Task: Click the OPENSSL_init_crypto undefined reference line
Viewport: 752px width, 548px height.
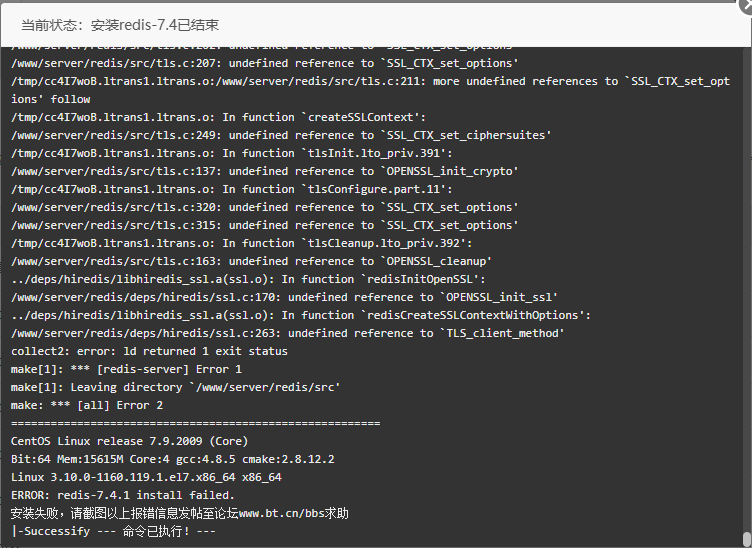Action: click(265, 171)
